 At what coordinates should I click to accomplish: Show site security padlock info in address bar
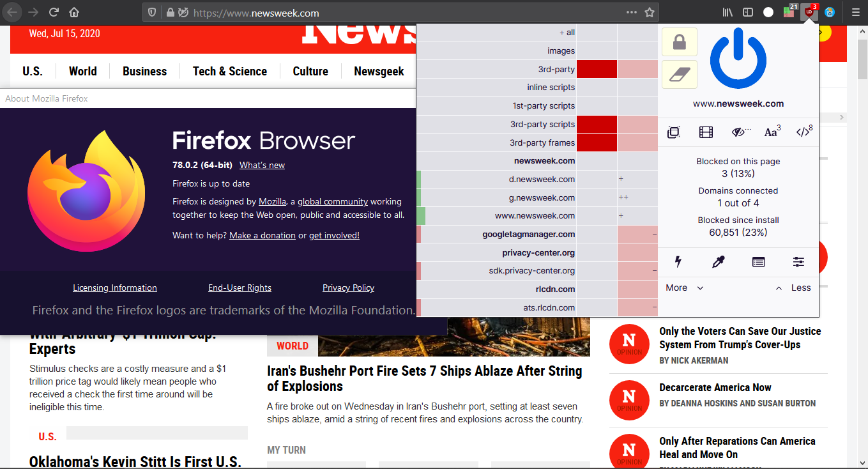169,12
